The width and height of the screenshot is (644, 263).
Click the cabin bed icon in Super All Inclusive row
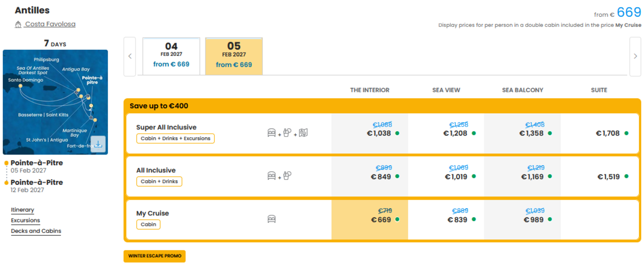point(271,133)
